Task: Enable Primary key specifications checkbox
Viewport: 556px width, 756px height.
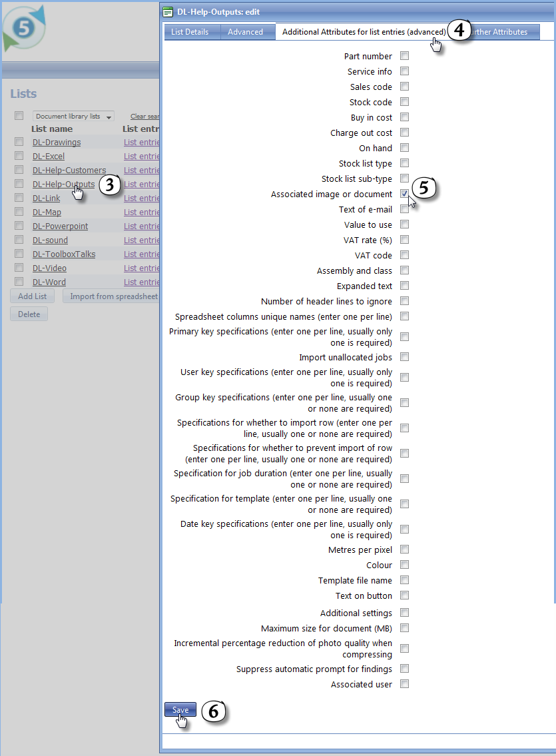Action: (405, 336)
